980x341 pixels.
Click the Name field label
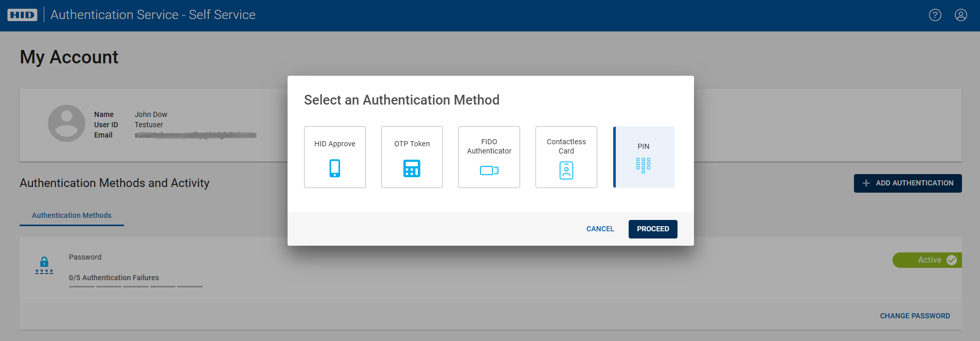[104, 114]
